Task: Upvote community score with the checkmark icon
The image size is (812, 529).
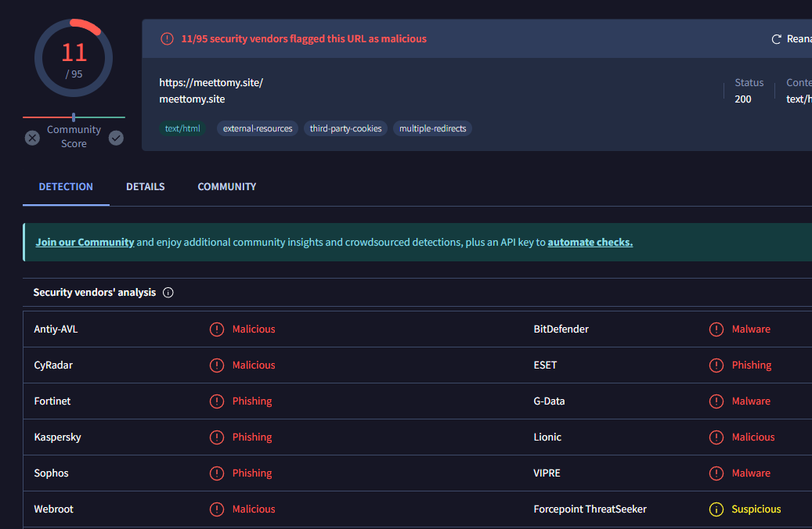Action: (x=116, y=138)
